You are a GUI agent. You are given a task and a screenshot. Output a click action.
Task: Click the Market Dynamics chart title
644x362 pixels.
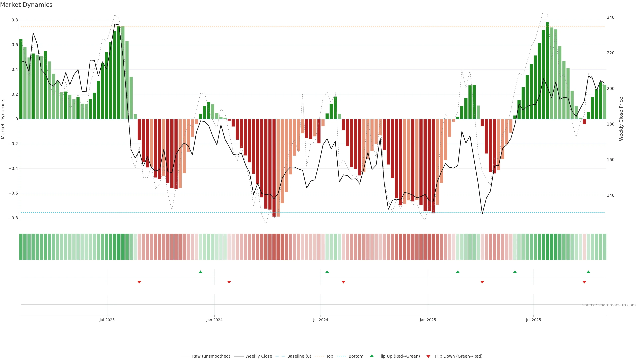point(26,5)
